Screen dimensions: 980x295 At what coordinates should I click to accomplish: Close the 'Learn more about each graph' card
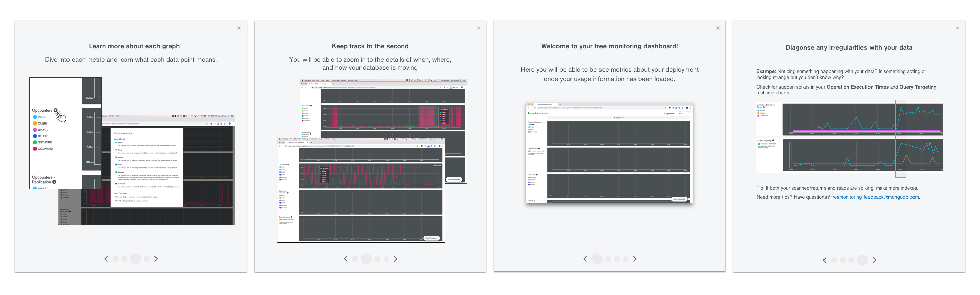click(x=239, y=28)
